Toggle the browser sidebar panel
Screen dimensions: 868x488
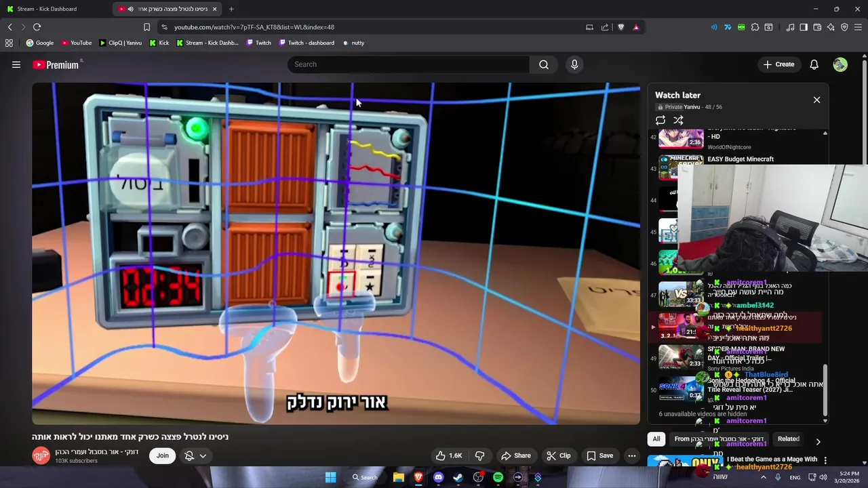click(x=804, y=27)
